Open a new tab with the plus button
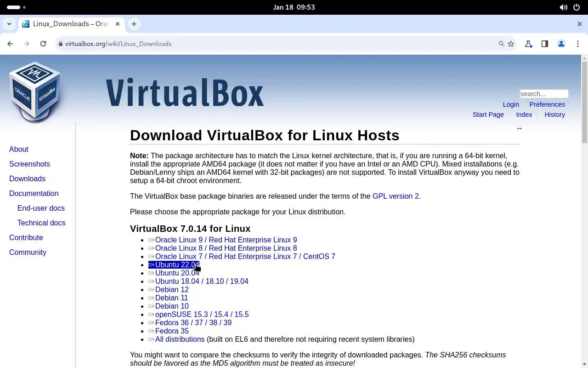Viewport: 588px width, 368px height. [134, 24]
